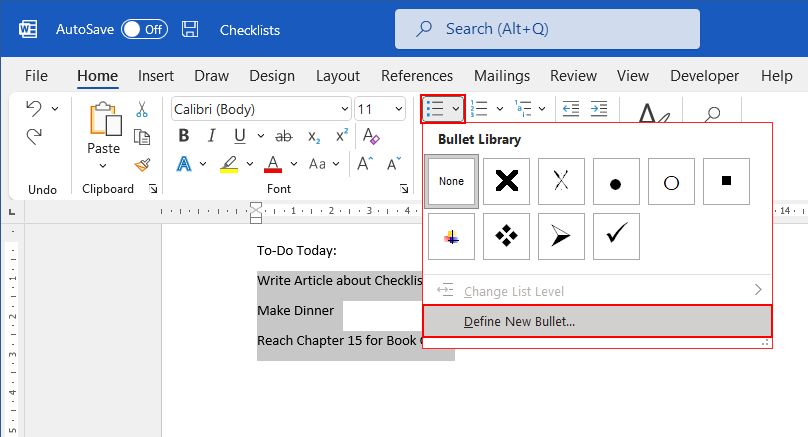
Task: Open the Clipboard pane dialog launcher
Action: click(x=153, y=189)
